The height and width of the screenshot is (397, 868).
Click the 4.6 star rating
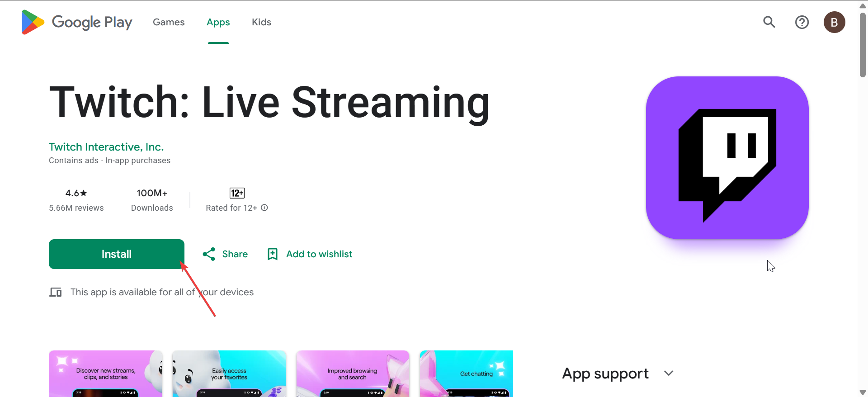[x=76, y=193]
